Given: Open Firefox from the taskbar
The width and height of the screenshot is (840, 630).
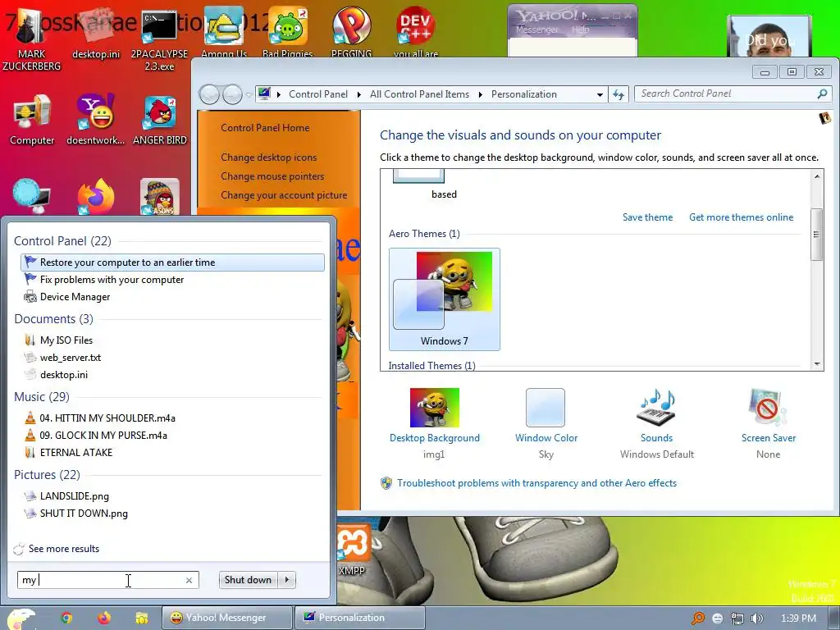Looking at the screenshot, I should tap(104, 619).
